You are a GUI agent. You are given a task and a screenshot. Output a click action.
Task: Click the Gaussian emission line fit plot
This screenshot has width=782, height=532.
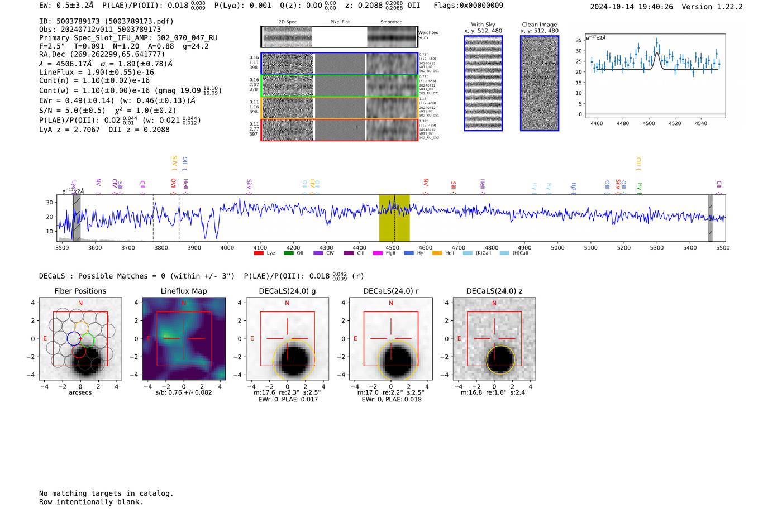(x=655, y=76)
